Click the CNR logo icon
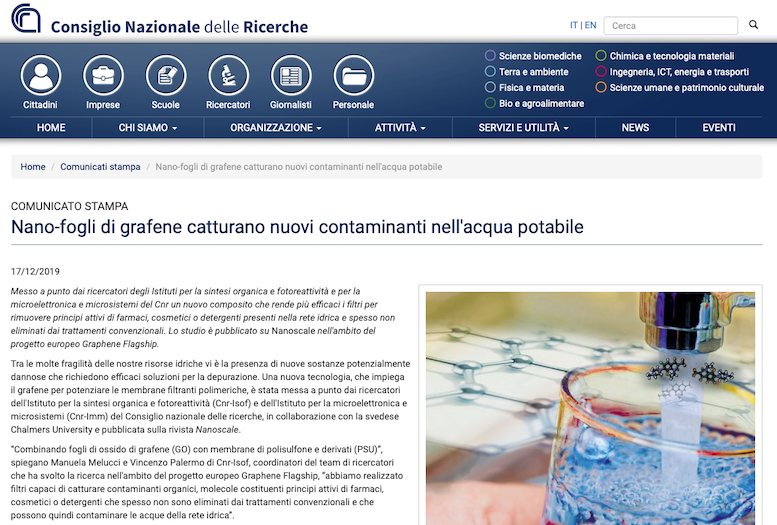The image size is (777, 525). tap(26, 18)
